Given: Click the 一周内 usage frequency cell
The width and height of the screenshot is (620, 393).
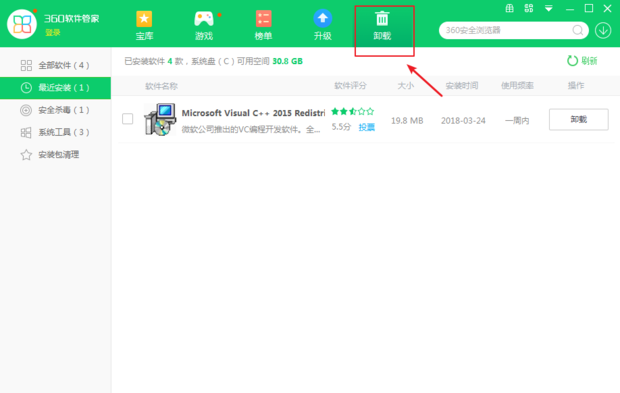Looking at the screenshot, I should pos(517,121).
